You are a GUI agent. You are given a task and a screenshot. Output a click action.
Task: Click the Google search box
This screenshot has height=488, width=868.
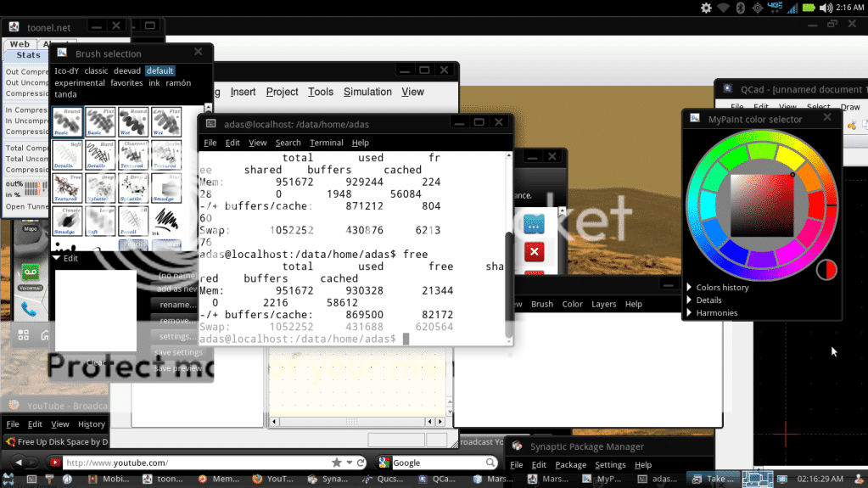tap(439, 463)
